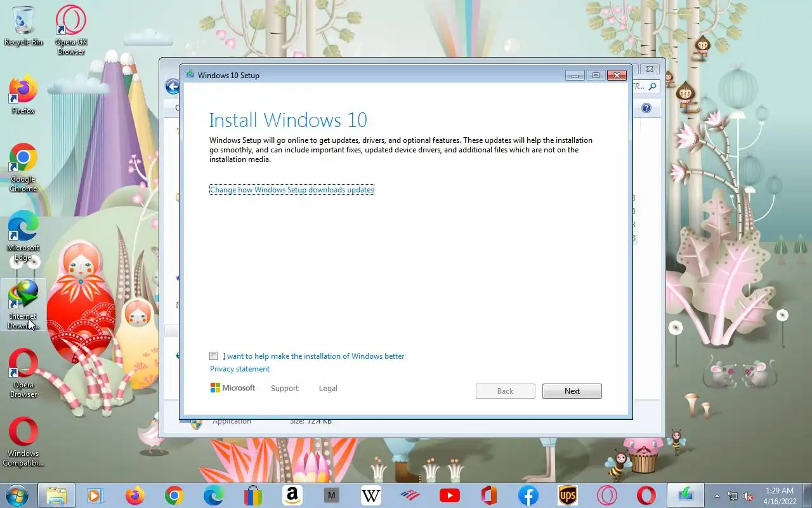Click the Chrome taskbar icon

pyautogui.click(x=174, y=495)
